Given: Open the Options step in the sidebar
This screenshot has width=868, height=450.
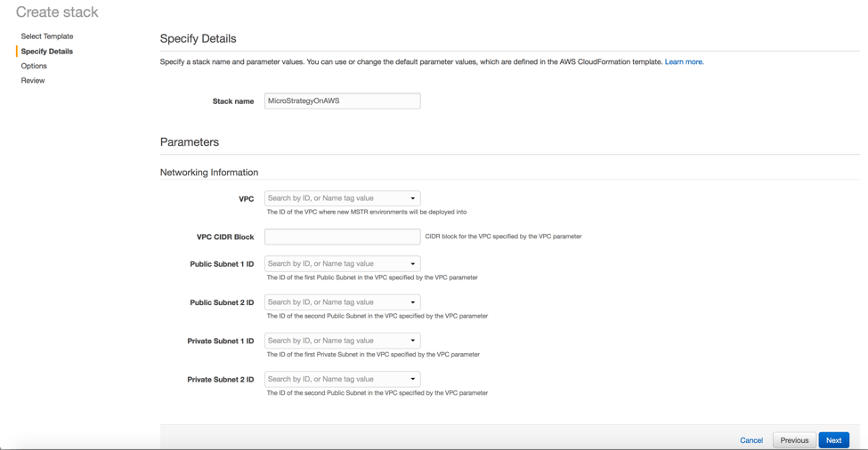Looking at the screenshot, I should [x=34, y=66].
